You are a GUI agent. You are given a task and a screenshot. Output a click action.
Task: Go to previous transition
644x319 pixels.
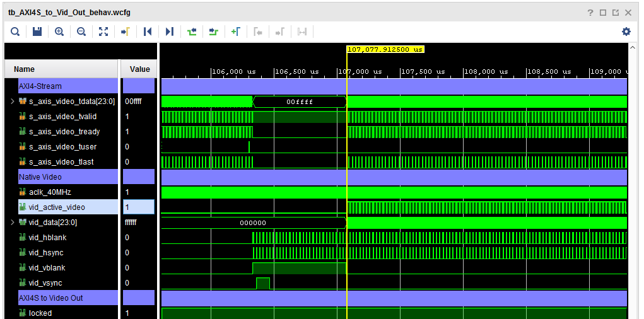coord(192,32)
